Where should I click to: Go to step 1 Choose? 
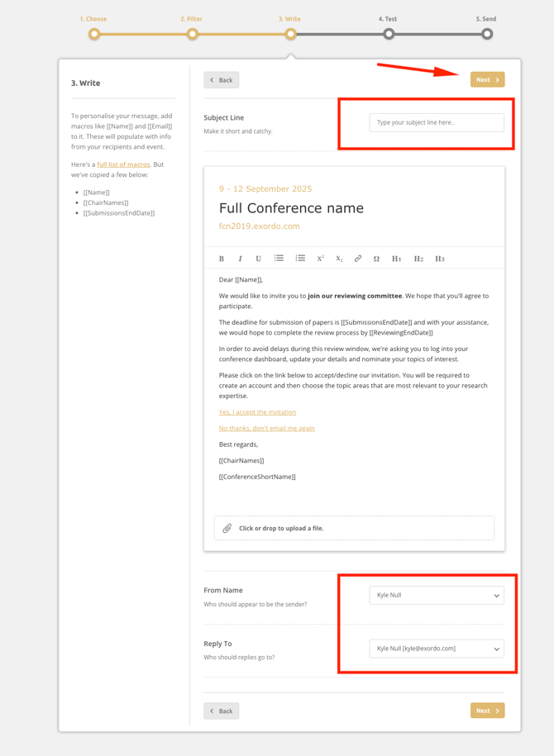94,34
